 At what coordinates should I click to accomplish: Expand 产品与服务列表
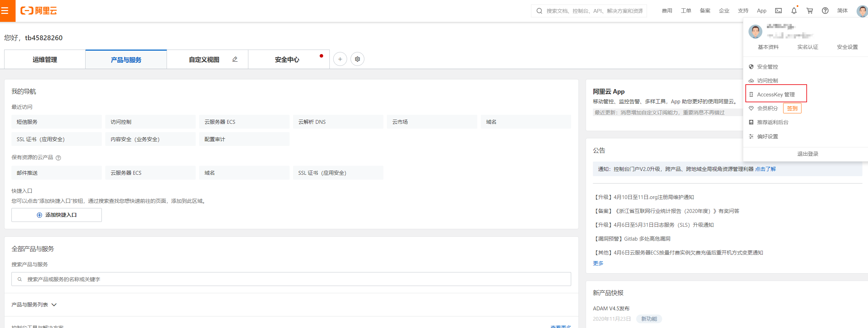(x=34, y=305)
